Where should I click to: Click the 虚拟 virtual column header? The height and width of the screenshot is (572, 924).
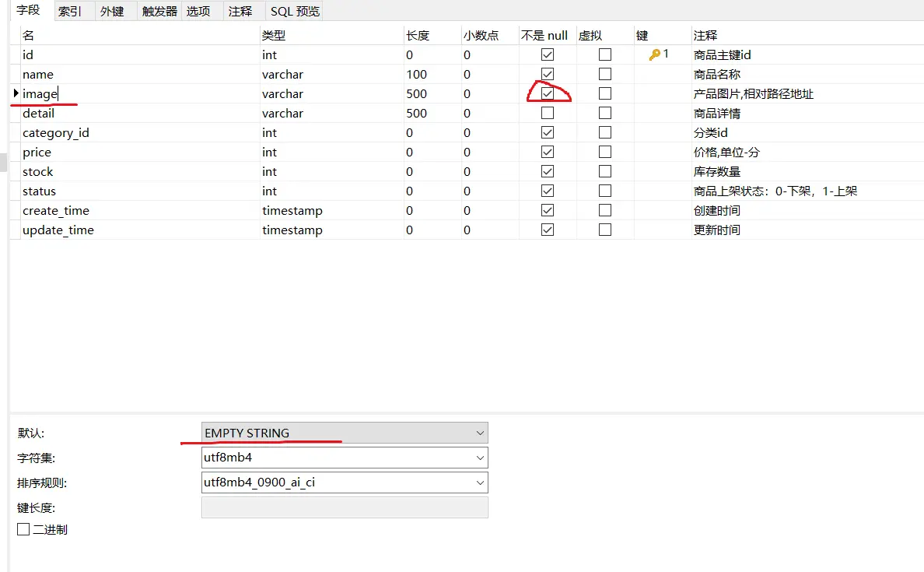coord(604,35)
